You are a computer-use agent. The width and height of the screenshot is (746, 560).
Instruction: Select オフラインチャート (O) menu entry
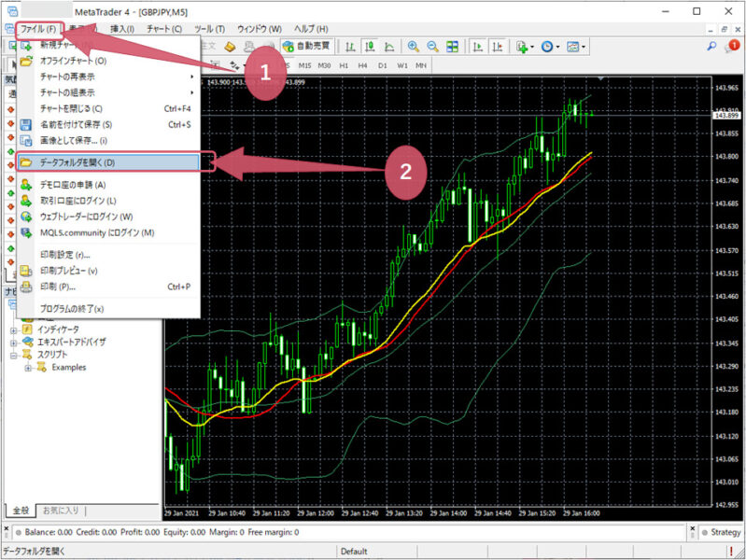click(108, 61)
